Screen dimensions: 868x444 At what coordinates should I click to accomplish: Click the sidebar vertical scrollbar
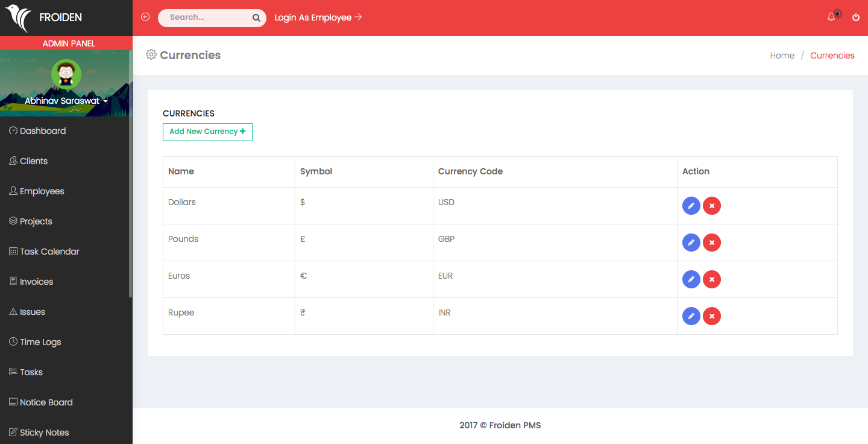(x=130, y=181)
